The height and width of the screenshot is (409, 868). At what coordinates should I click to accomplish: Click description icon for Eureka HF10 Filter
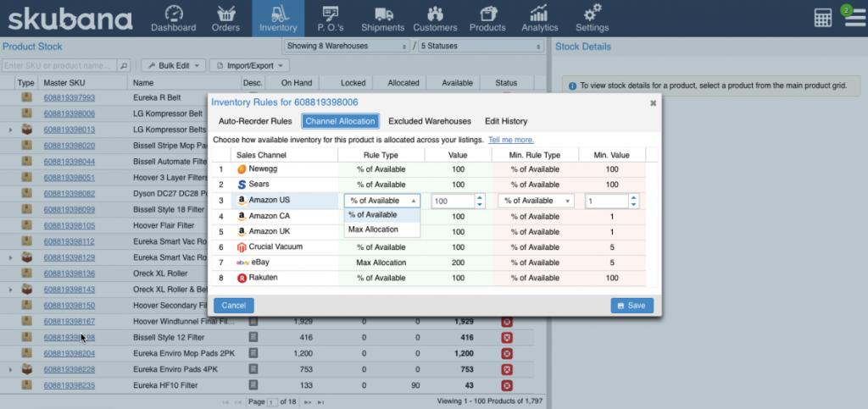(253, 384)
